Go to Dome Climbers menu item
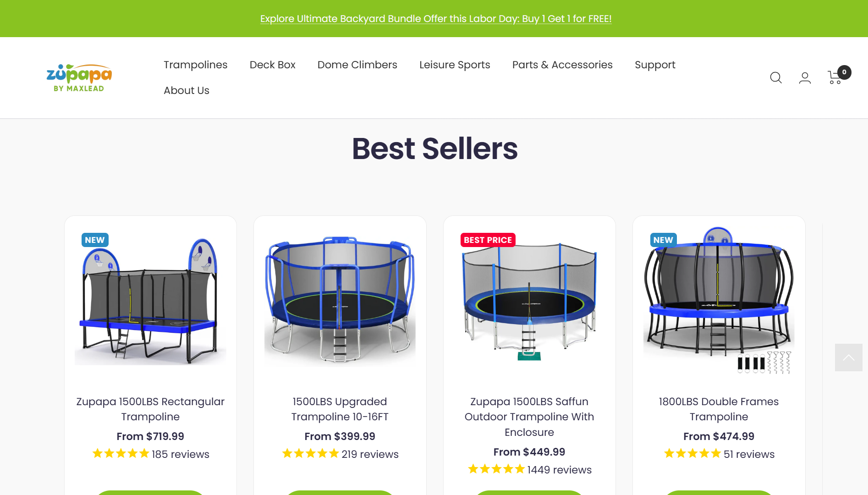This screenshot has height=495, width=868. (x=357, y=65)
